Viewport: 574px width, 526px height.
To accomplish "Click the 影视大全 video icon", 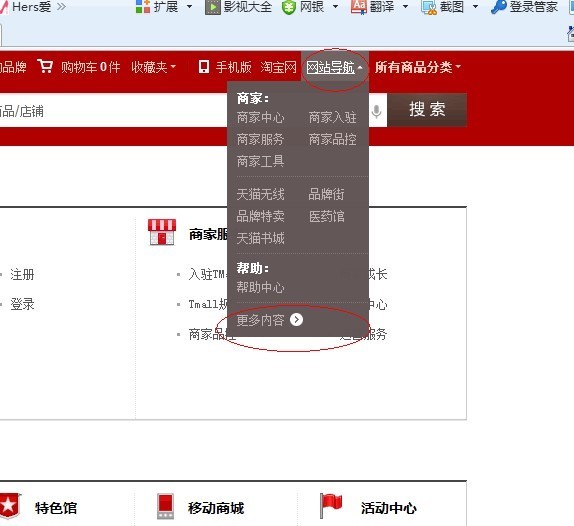I will 213,7.
